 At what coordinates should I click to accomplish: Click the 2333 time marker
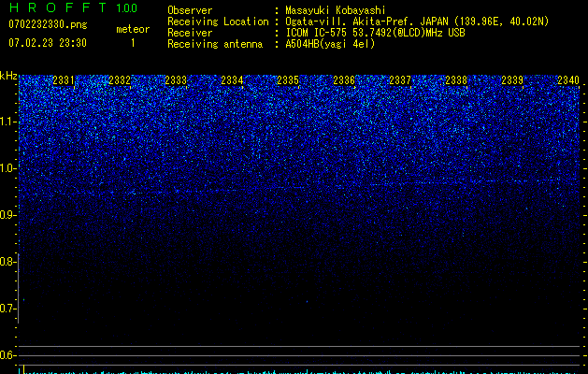(176, 80)
